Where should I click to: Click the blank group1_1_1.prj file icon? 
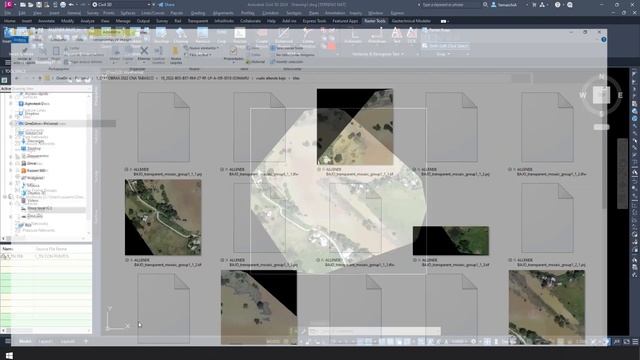(x=163, y=127)
